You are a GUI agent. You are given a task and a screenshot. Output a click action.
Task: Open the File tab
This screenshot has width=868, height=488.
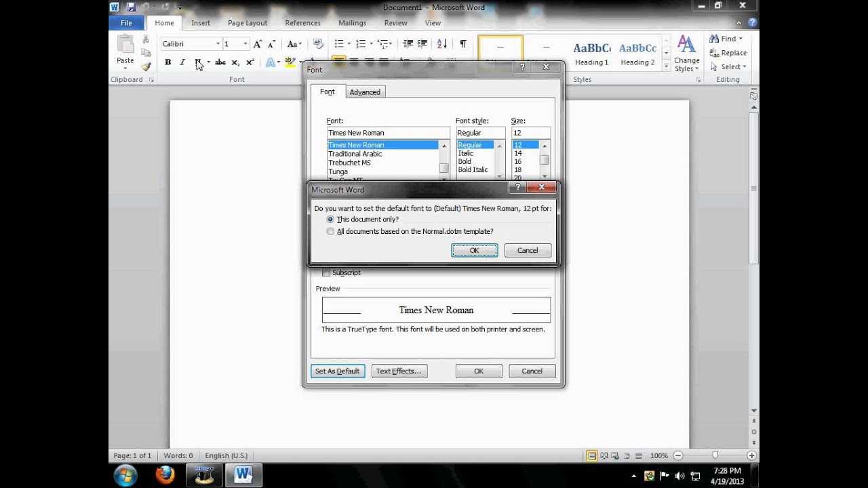126,22
